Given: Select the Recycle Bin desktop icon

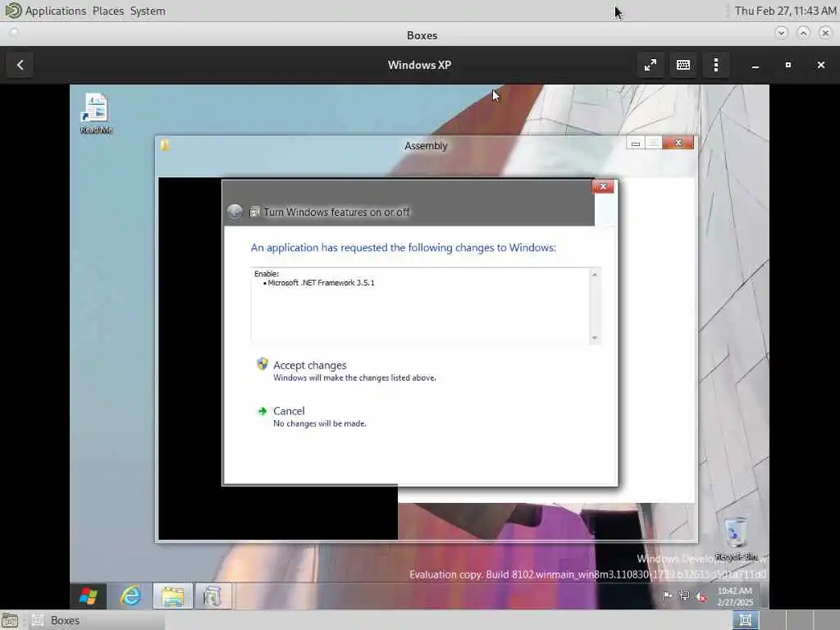Looking at the screenshot, I should tap(737, 538).
